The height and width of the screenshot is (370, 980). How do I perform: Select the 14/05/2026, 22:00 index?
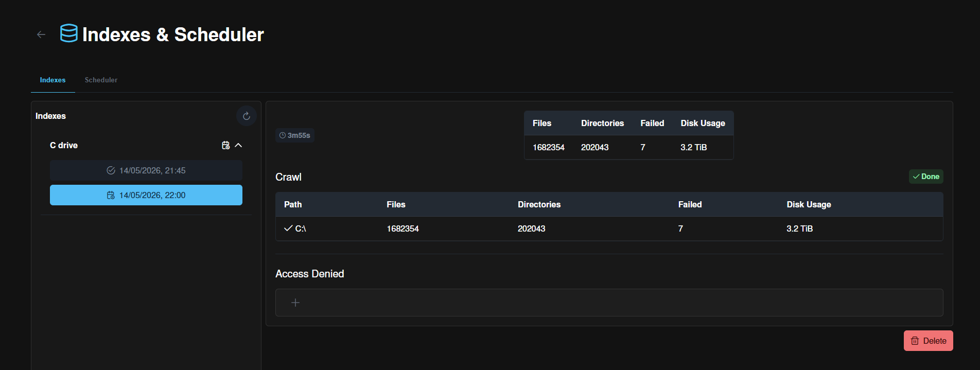pos(146,195)
